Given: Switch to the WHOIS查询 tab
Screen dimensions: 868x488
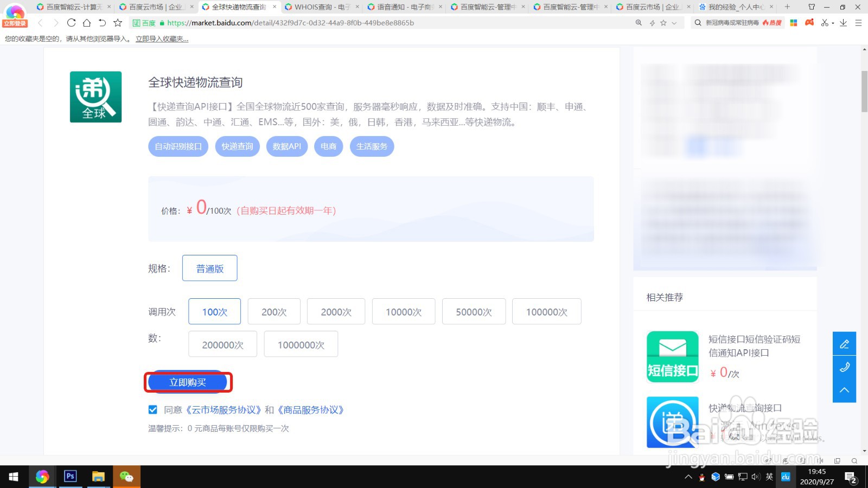Looking at the screenshot, I should click(x=320, y=8).
